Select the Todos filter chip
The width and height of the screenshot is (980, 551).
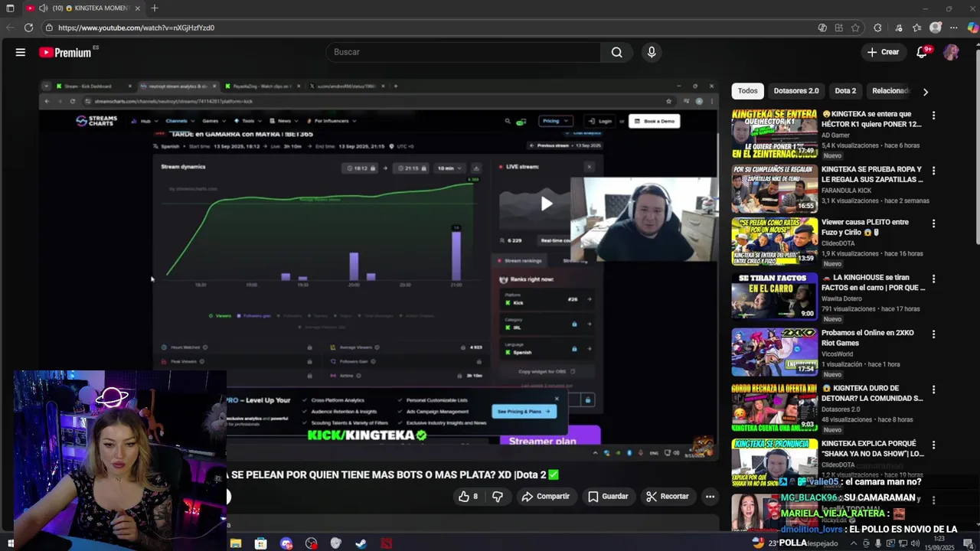coord(747,91)
